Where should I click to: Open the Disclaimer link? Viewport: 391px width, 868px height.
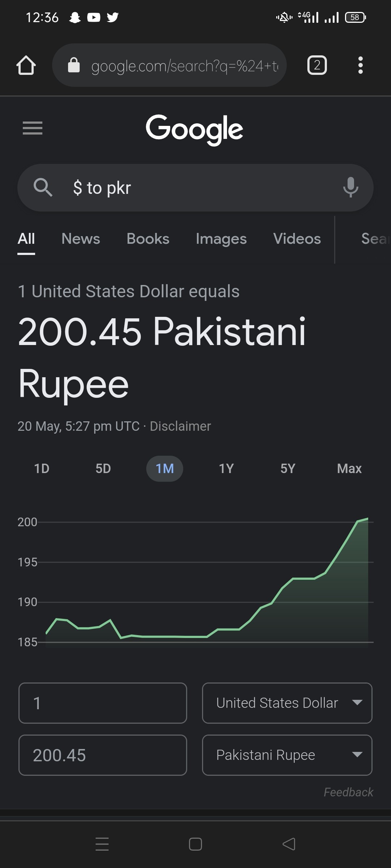click(180, 426)
